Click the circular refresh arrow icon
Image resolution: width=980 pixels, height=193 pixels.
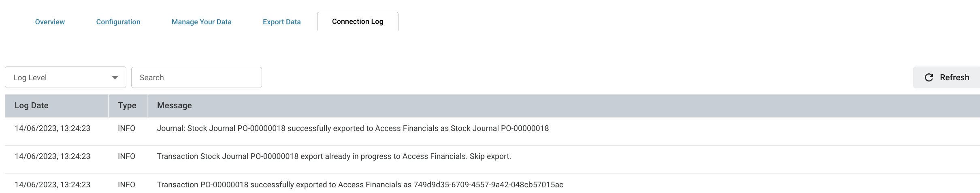[929, 77]
